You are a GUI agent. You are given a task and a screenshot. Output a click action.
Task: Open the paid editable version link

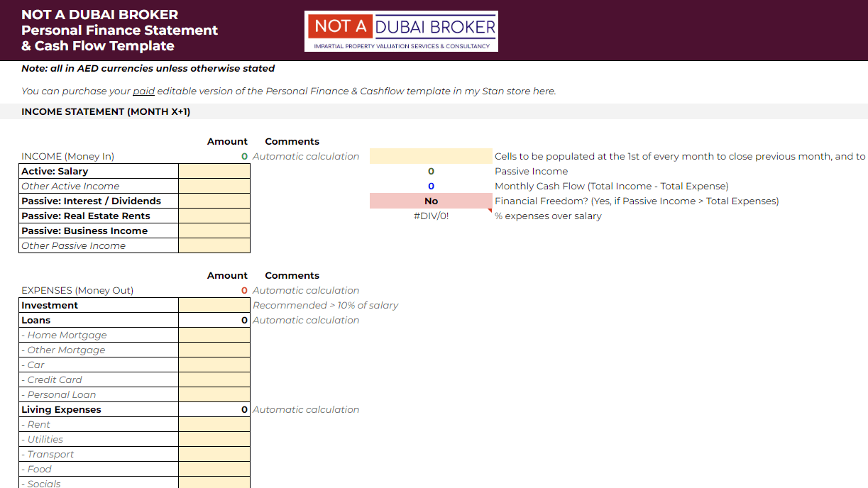[144, 91]
